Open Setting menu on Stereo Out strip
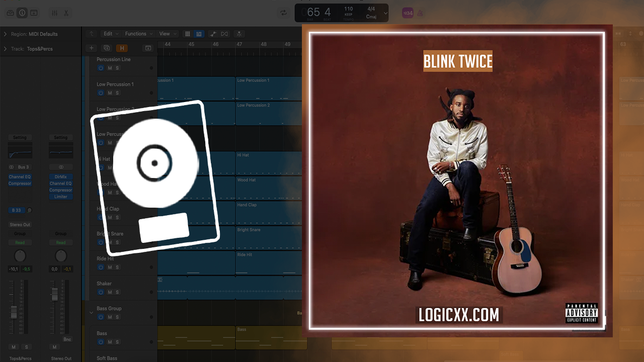 (61, 137)
